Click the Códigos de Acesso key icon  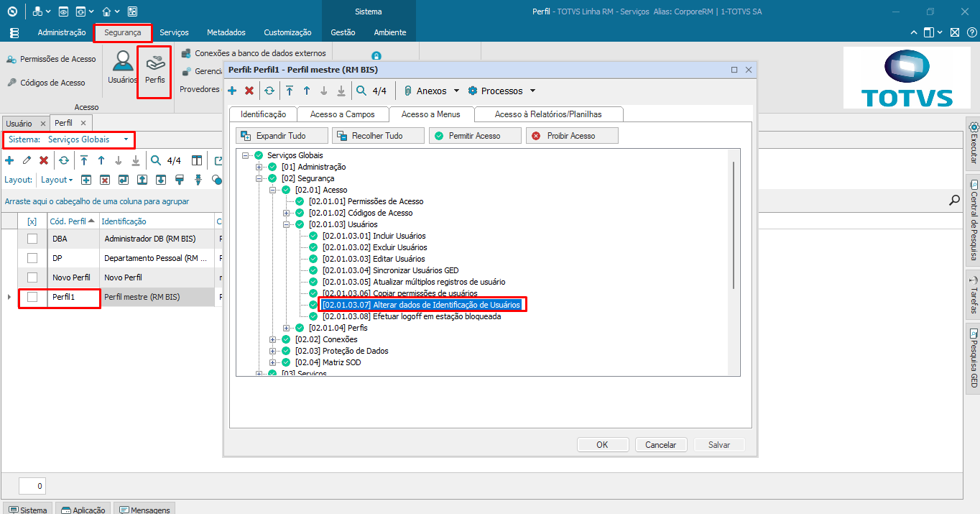(12, 83)
